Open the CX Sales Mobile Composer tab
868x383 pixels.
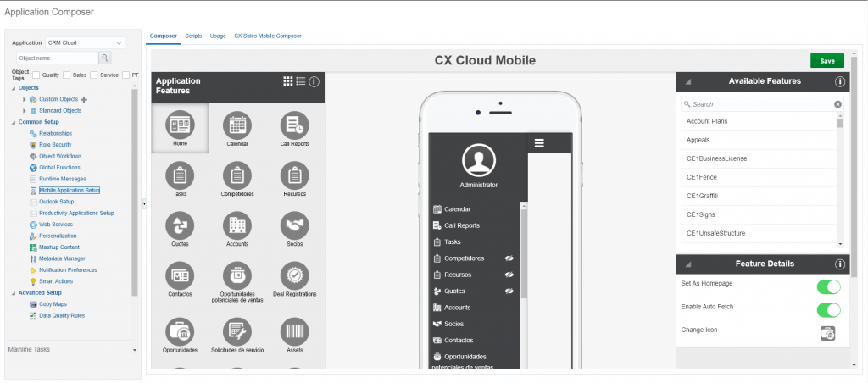tap(268, 36)
